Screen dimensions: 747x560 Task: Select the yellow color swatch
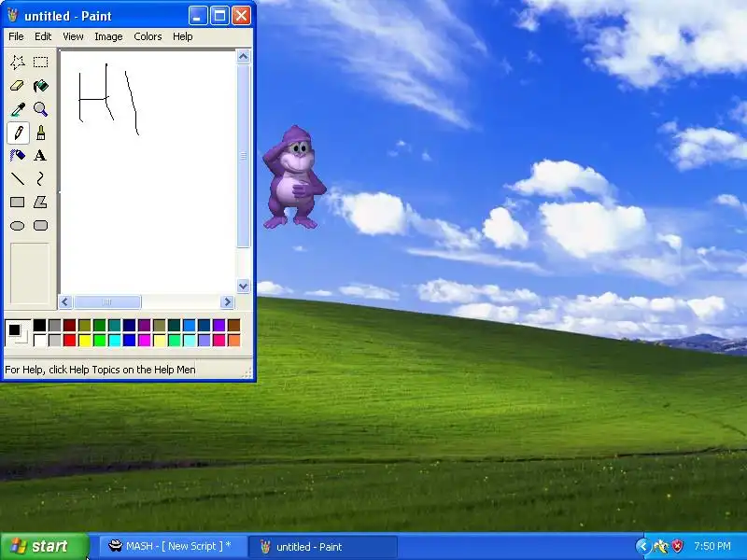pyautogui.click(x=84, y=340)
